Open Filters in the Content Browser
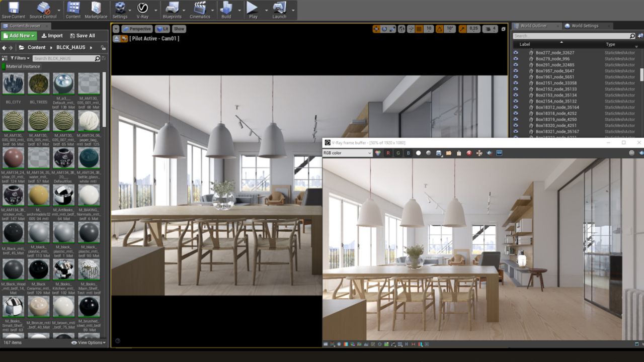The image size is (644, 362). [x=19, y=58]
